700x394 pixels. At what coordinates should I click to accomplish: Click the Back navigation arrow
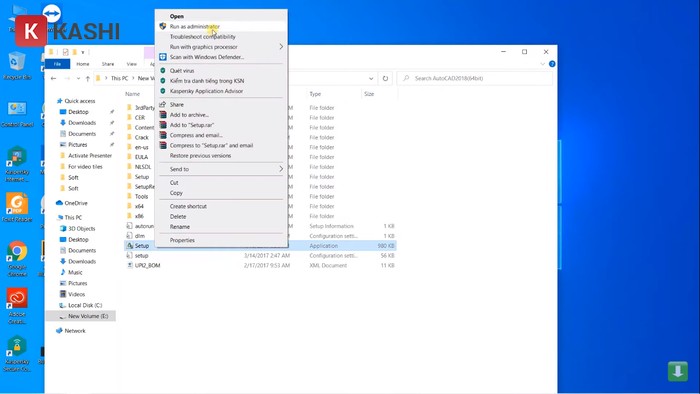click(54, 79)
